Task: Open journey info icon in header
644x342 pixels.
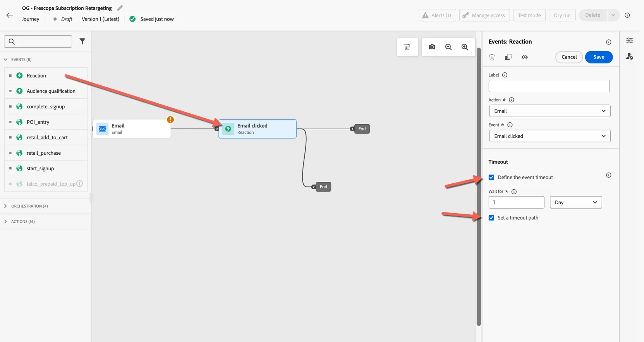Action: [x=627, y=15]
